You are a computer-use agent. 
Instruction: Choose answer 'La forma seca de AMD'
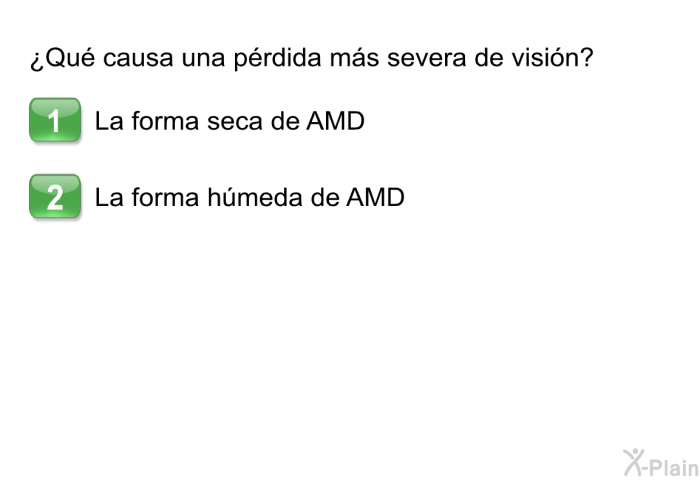click(x=230, y=121)
